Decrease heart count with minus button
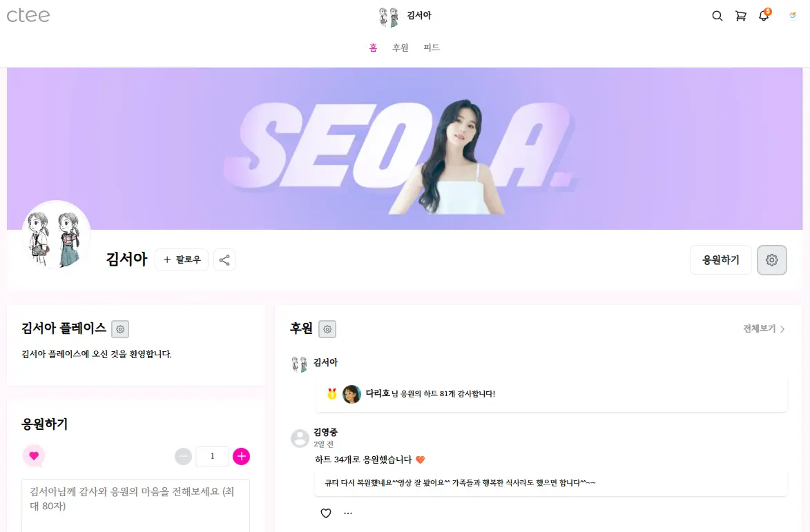 pos(184,456)
